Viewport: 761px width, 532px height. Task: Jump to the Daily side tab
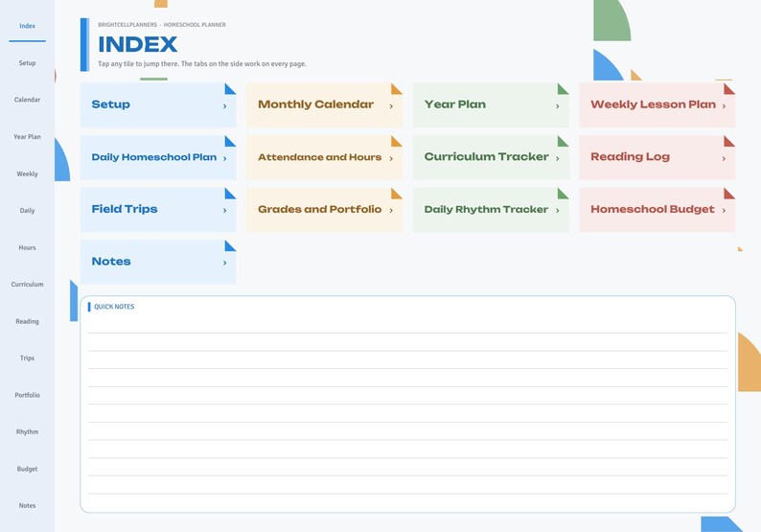[27, 210]
